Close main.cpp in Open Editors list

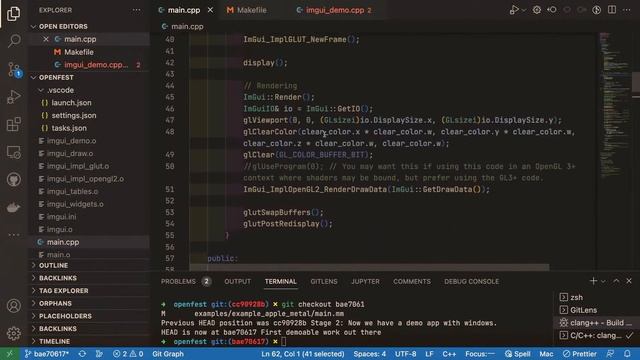(46, 39)
